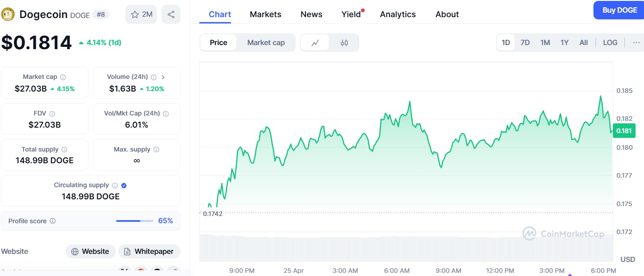644x276 pixels.
Task: Open the Markets tab
Action: point(265,14)
